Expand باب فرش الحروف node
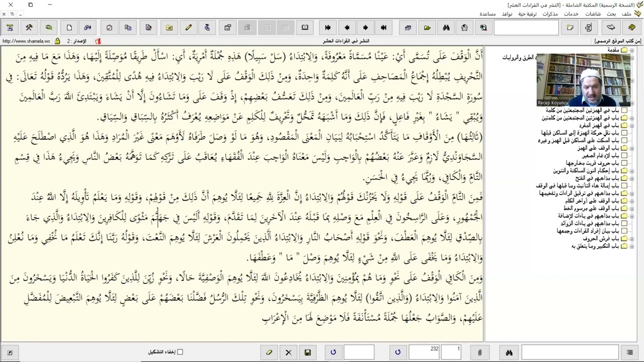This screenshot has width=644, height=362. [x=632, y=239]
